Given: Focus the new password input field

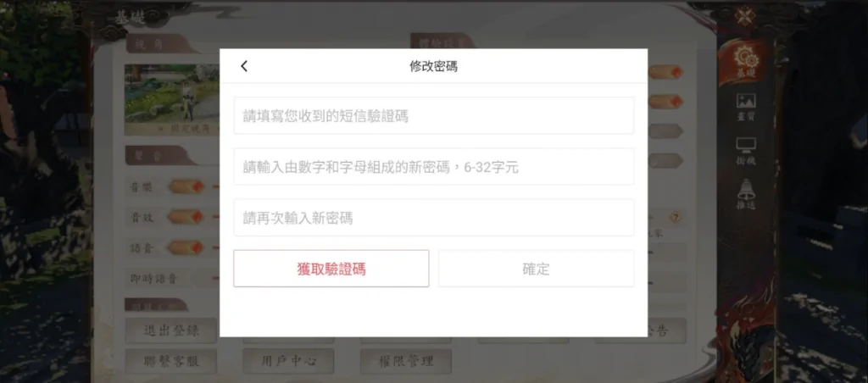Looking at the screenshot, I should click(433, 167).
